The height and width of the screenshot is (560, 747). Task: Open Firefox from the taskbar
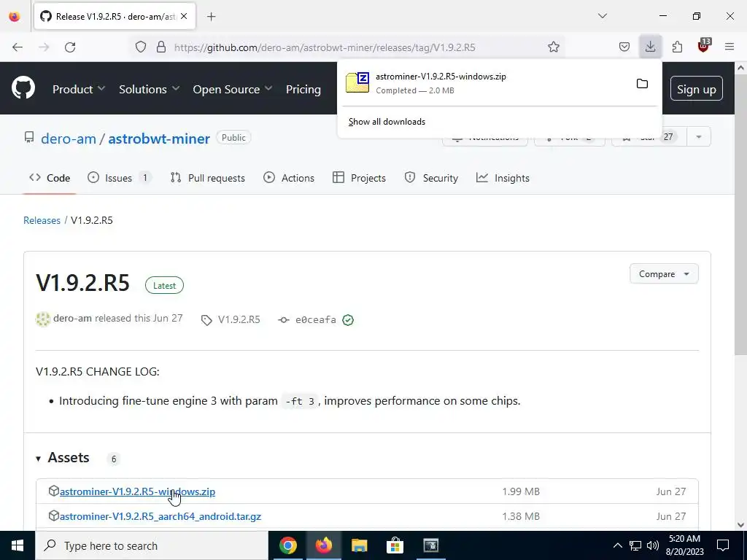click(x=323, y=545)
